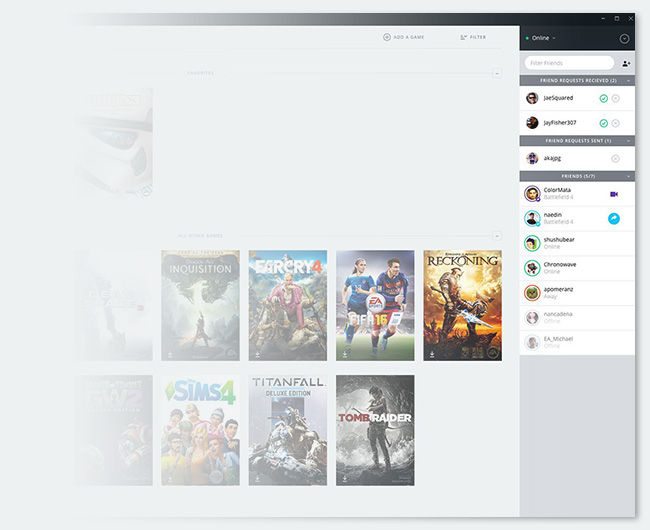Viewport: 650px width, 530px height.
Task: Open Far Cry 4 game tile
Action: coord(288,305)
